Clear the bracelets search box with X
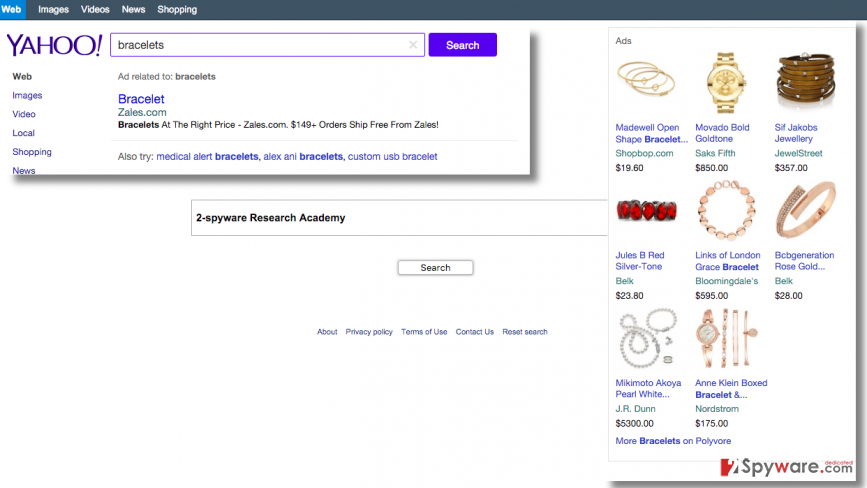The height and width of the screenshot is (488, 867). 413,45
